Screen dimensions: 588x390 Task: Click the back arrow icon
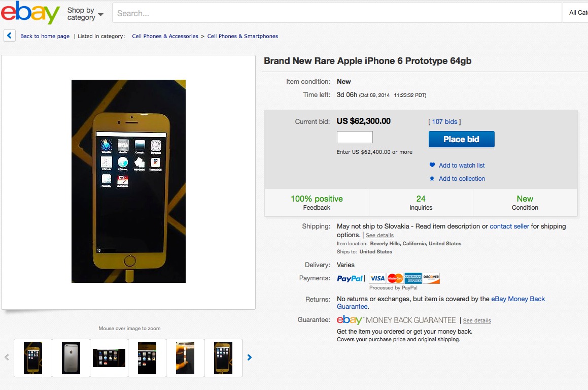coord(10,36)
